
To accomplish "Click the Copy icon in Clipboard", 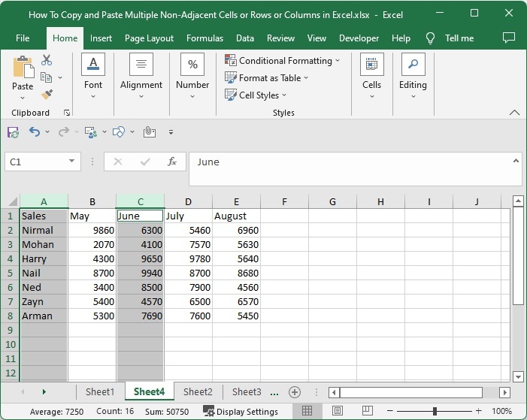I will [x=47, y=77].
